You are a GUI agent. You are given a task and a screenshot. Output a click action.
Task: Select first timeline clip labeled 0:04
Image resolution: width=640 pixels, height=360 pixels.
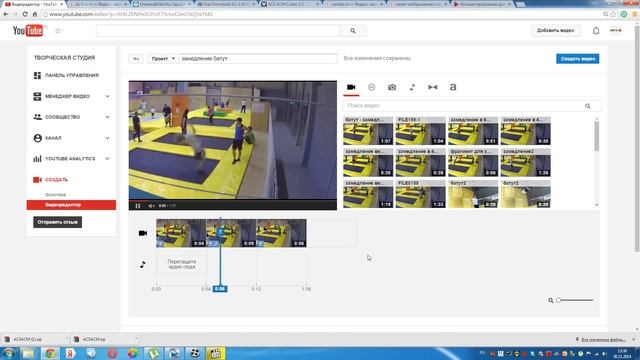181,233
